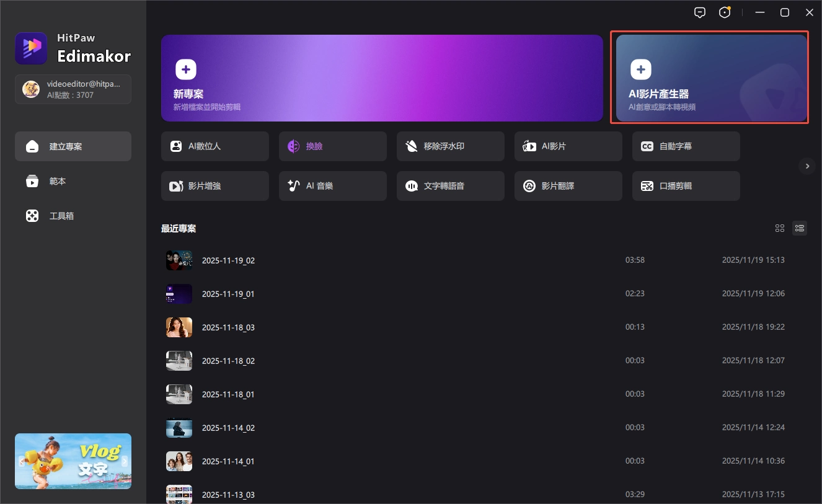Show next promo banner slide
Viewport: 822px width, 504px height.
click(x=125, y=461)
